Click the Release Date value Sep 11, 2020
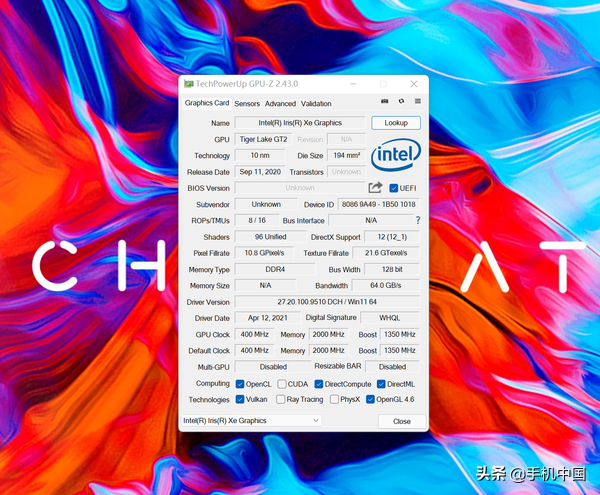 pos(260,172)
